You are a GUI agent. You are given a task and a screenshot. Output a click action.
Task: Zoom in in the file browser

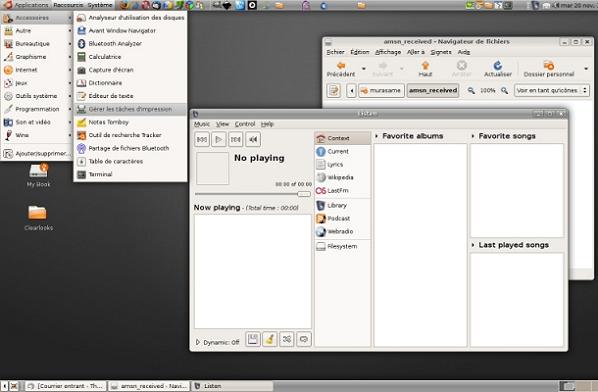(504, 91)
